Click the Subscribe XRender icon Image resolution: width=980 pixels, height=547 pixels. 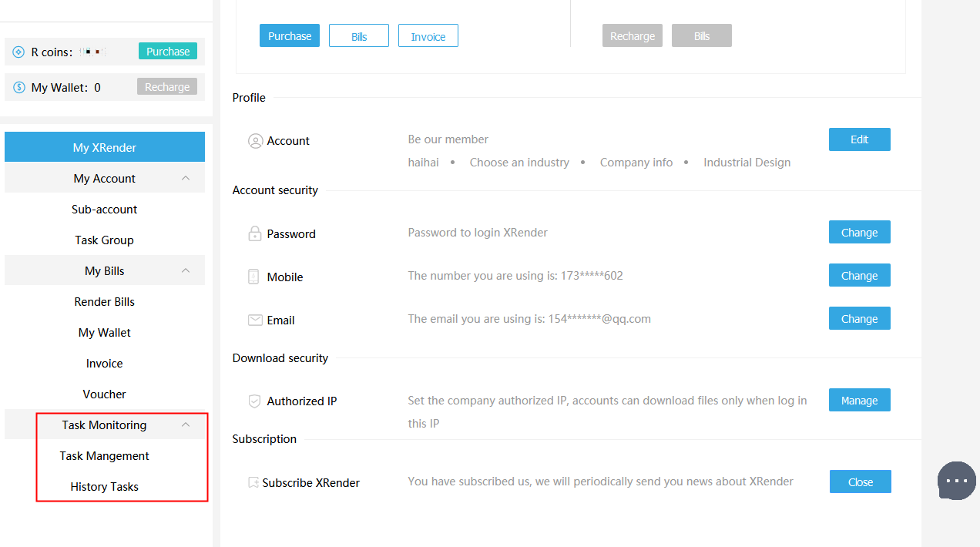click(253, 483)
